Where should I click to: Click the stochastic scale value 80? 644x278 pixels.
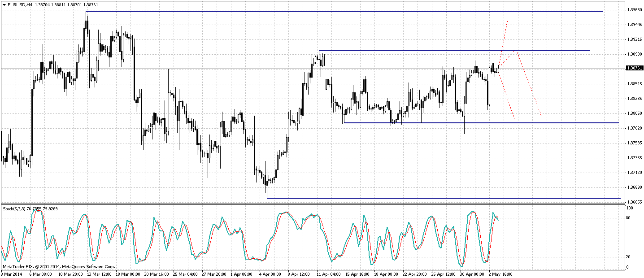(x=629, y=218)
